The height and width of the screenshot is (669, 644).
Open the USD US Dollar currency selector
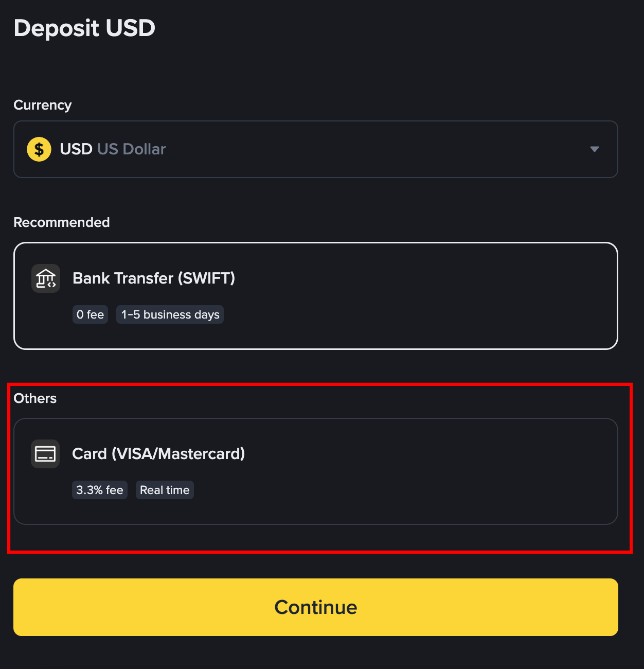(316, 149)
